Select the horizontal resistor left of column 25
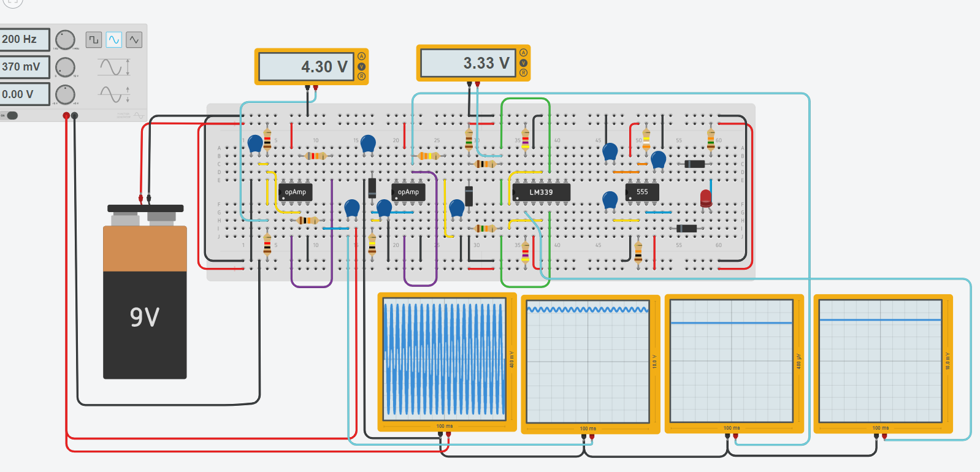 point(429,156)
